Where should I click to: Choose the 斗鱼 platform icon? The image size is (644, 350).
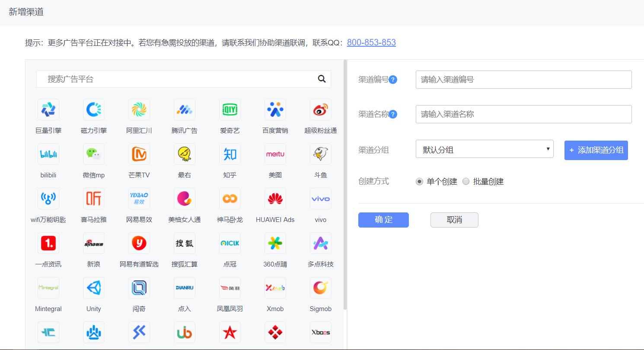321,154
